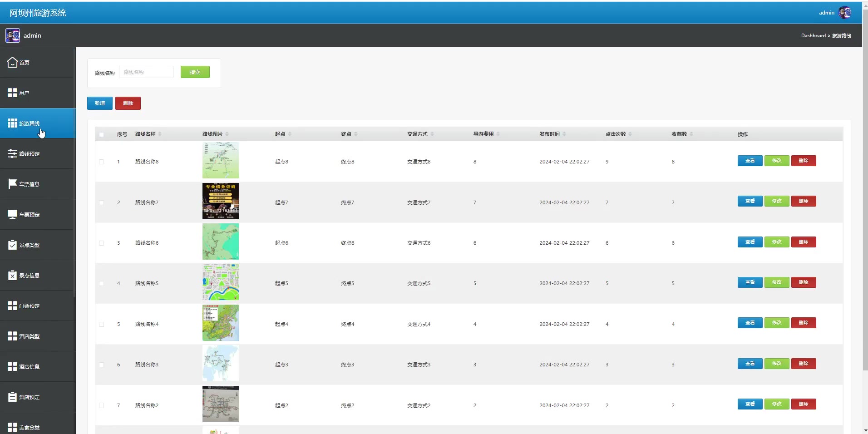
Task: Sort table by 发布时间 column arrows
Action: 564,134
